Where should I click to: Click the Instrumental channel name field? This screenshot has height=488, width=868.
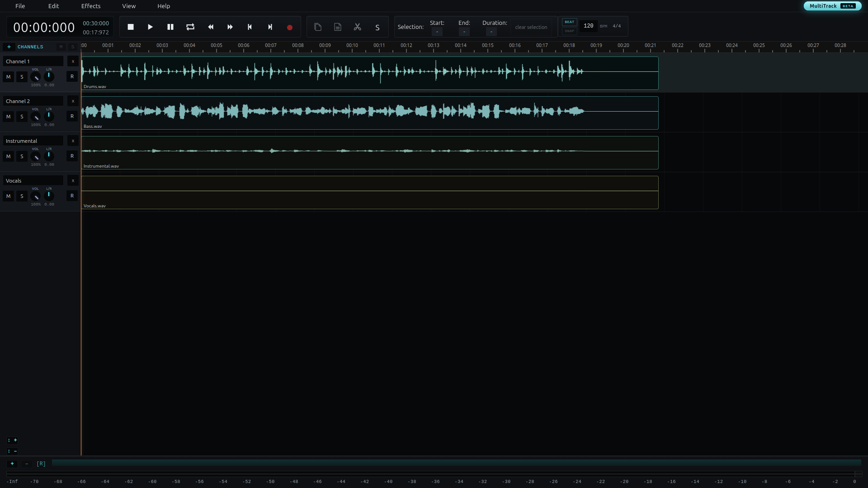[x=34, y=141]
